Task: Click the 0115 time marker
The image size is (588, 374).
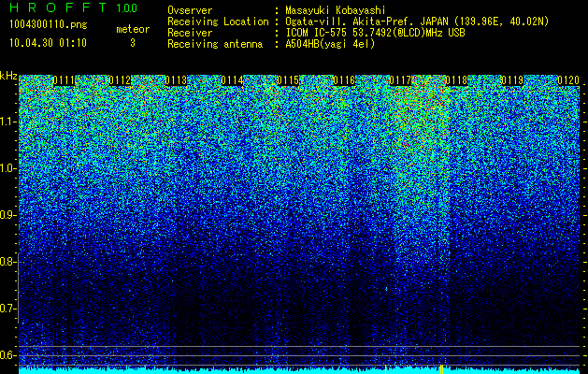Action: (288, 80)
